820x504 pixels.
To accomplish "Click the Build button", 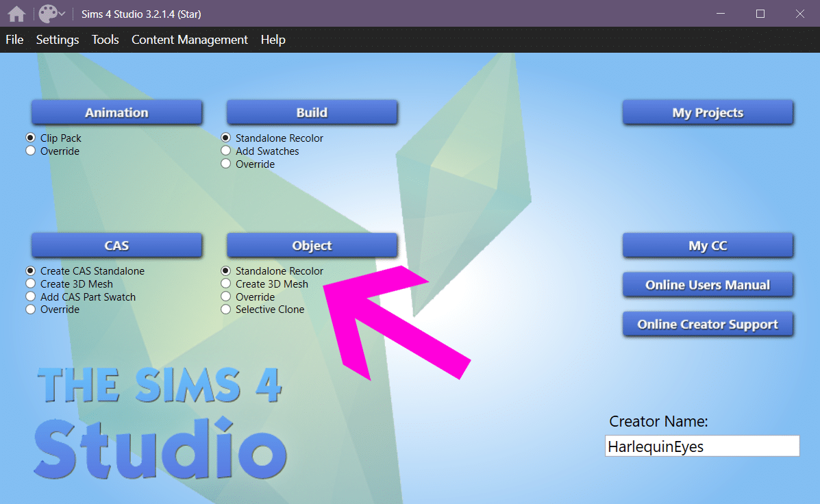I will (312, 112).
